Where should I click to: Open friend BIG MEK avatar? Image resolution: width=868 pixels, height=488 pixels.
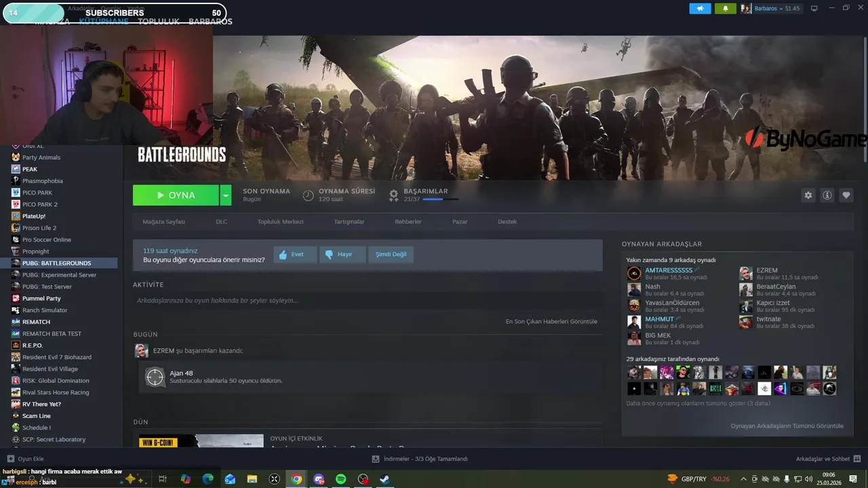coord(634,338)
